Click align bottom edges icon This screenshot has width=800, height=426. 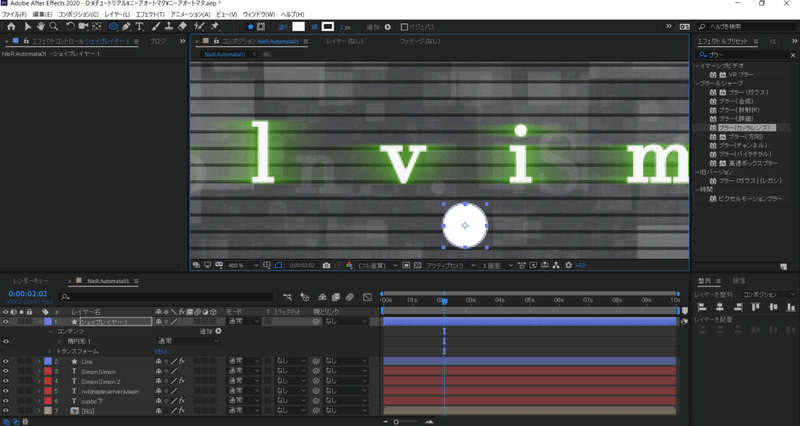(x=791, y=307)
